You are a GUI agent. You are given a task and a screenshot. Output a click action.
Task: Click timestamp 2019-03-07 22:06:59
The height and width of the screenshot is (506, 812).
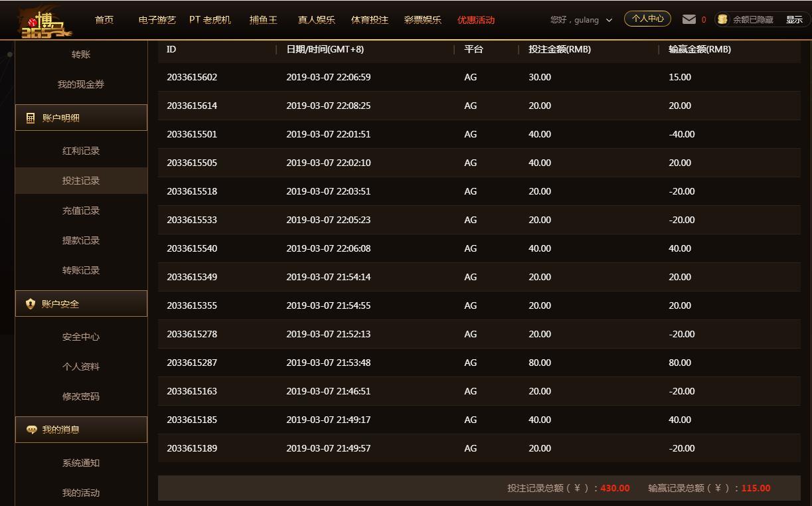(329, 77)
